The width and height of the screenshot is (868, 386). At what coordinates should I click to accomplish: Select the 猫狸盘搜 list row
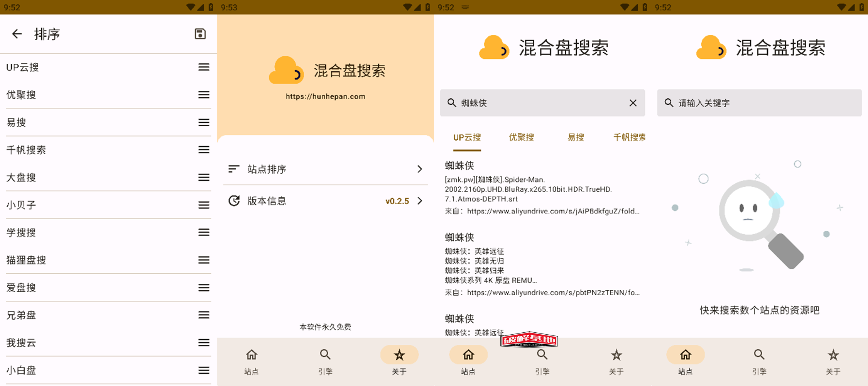tap(108, 260)
